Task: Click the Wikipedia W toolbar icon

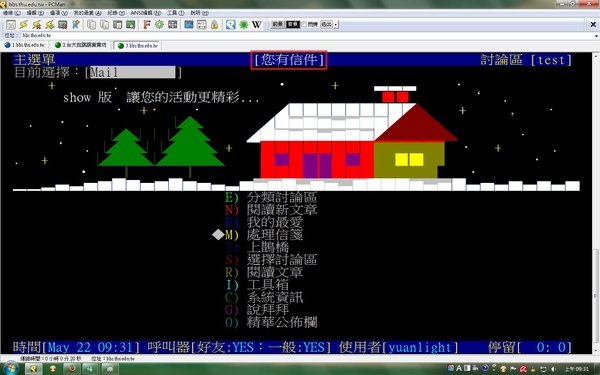Action: pyautogui.click(x=257, y=25)
